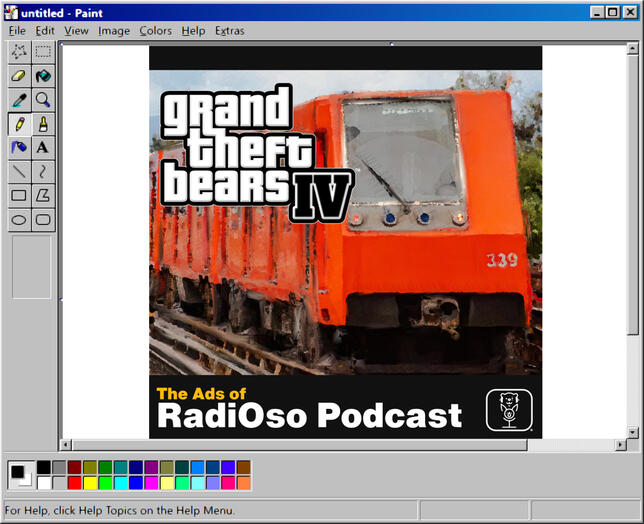
Task: Pick the magenta palette swatch
Action: click(x=151, y=483)
